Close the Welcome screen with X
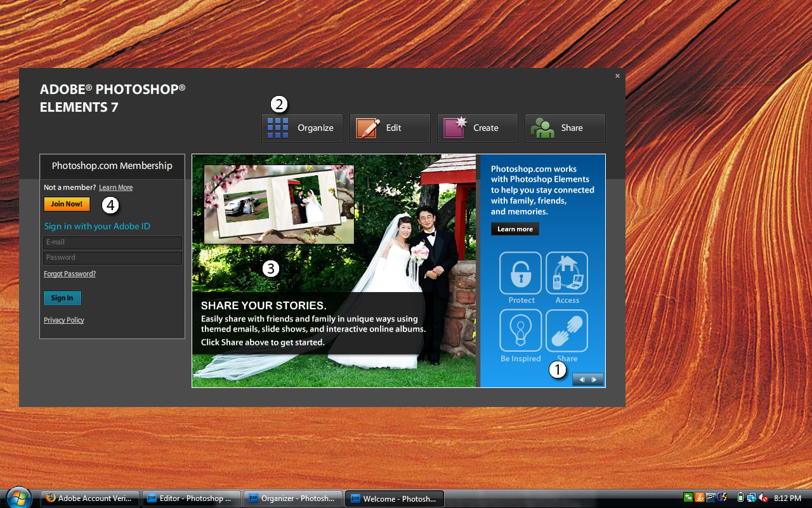Screen dimensions: 812x508 pyautogui.click(x=617, y=76)
